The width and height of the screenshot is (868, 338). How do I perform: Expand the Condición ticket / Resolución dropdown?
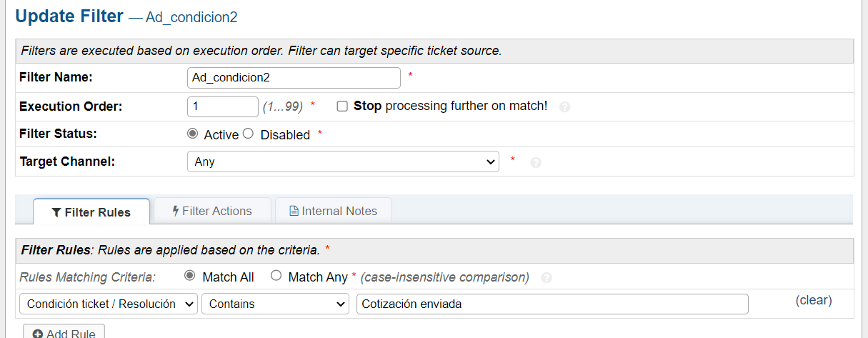coord(109,304)
